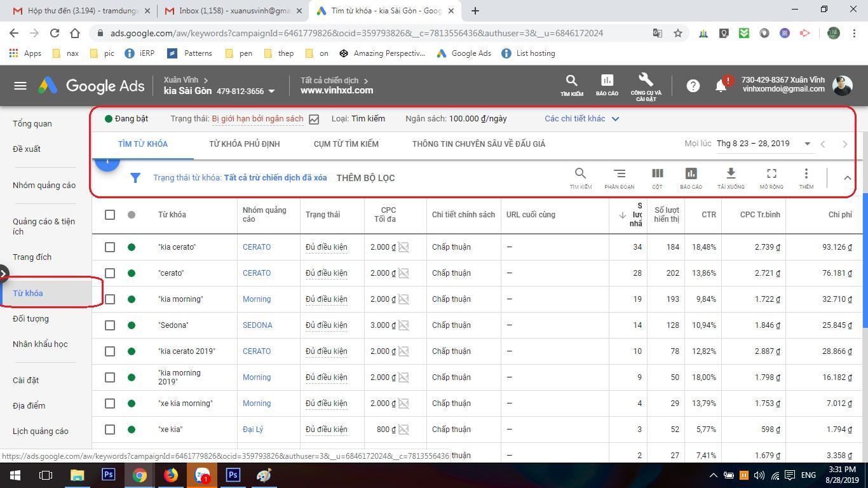
Task: Click the Báo cáo reports icon in header
Action: (x=607, y=85)
